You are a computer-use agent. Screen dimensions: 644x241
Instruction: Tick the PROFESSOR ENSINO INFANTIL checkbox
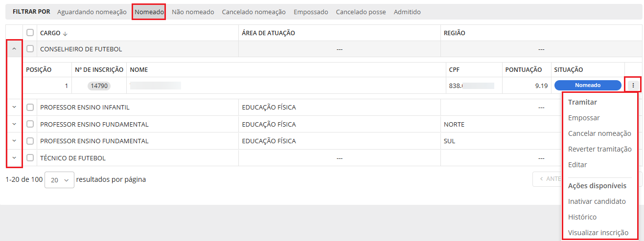[30, 107]
